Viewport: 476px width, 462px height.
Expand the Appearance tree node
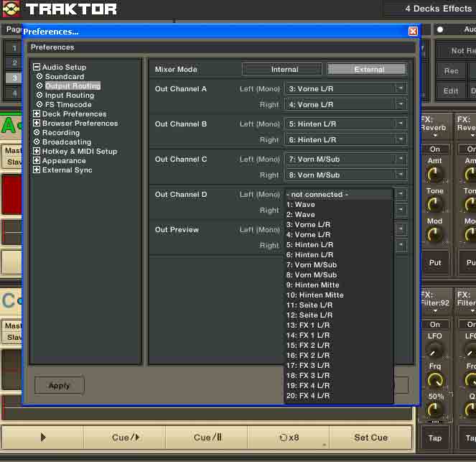coord(37,160)
